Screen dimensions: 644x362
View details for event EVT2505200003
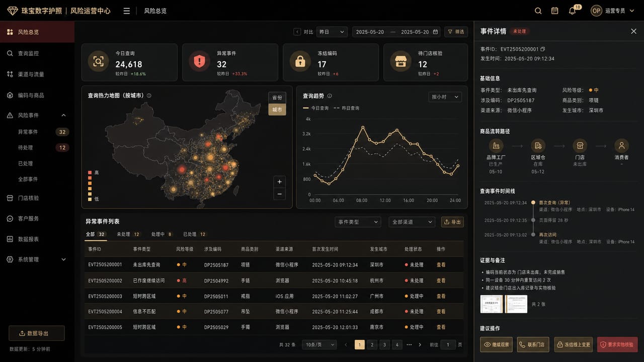click(441, 296)
